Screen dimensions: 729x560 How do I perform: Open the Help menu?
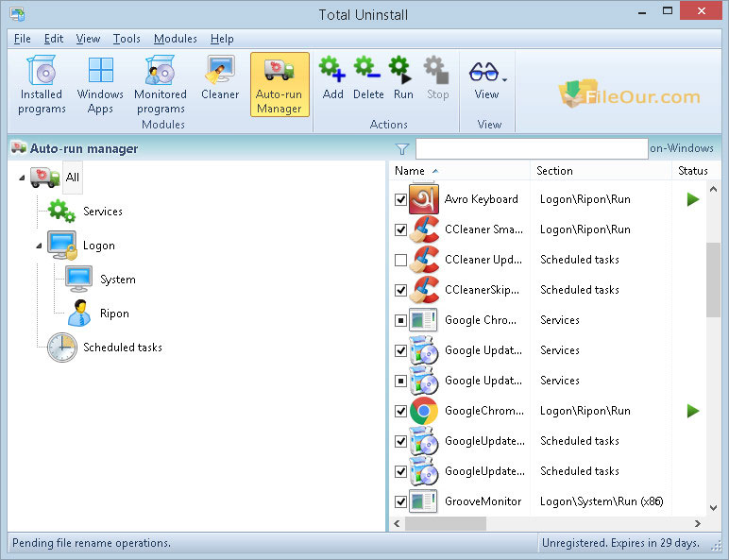click(222, 39)
